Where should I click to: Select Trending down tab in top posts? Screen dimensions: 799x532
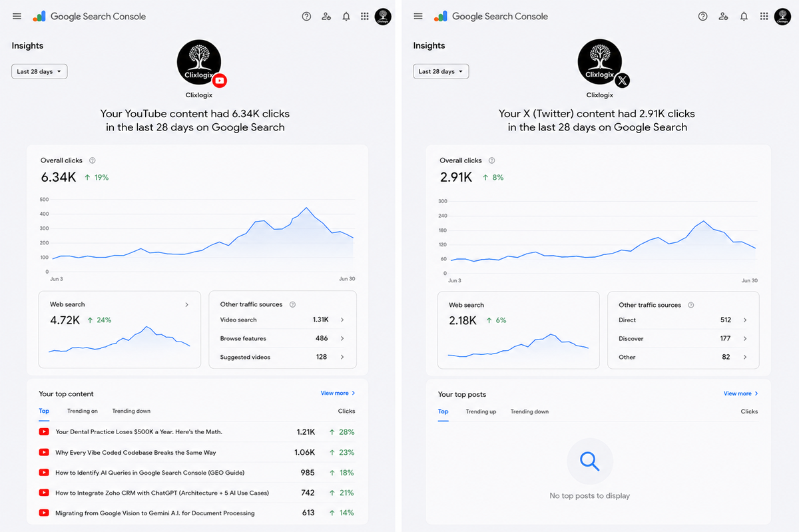pos(529,411)
